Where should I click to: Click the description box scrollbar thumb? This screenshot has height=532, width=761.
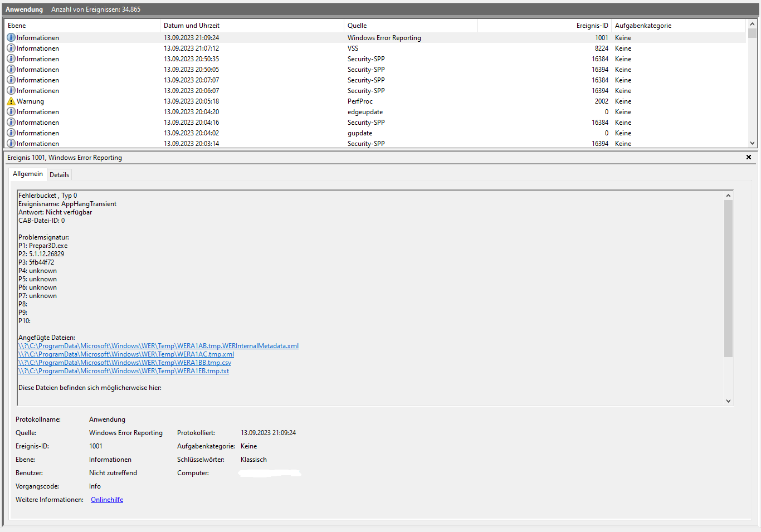[728, 279]
